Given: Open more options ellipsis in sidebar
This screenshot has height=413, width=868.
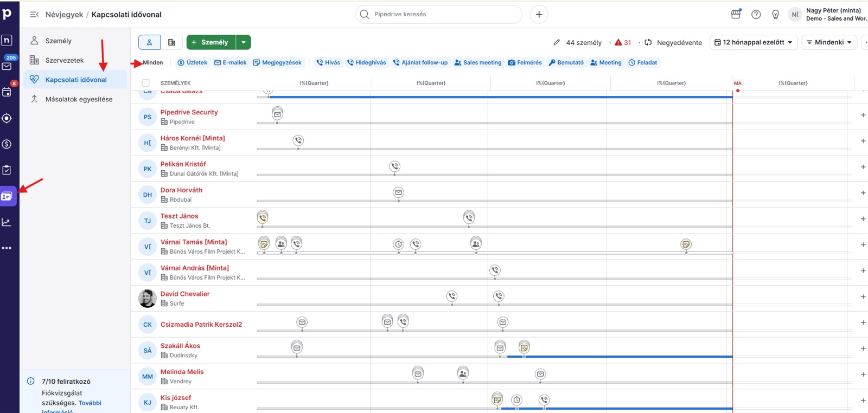Looking at the screenshot, I should 7,248.
